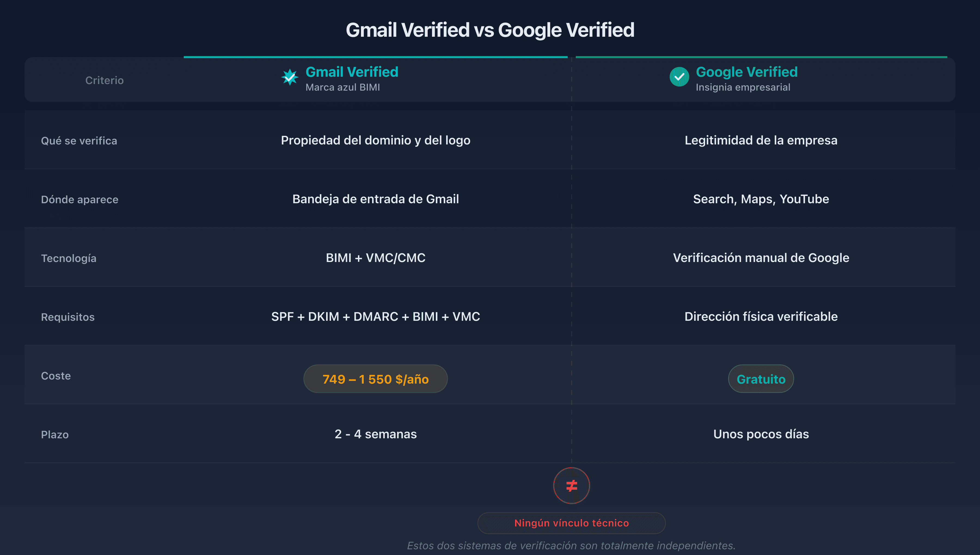
Task: Click 'SPF + DKIM + DMARC + BIMI + VMC' cell
Action: click(x=376, y=316)
